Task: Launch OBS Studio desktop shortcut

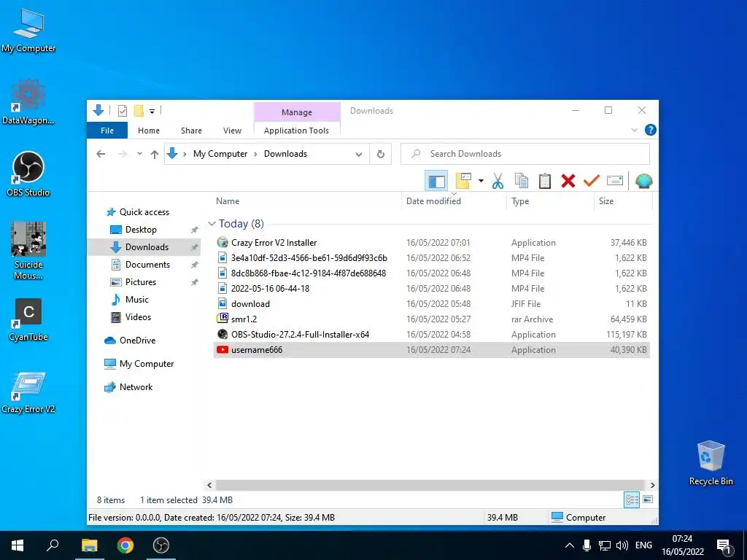Action: [28, 174]
